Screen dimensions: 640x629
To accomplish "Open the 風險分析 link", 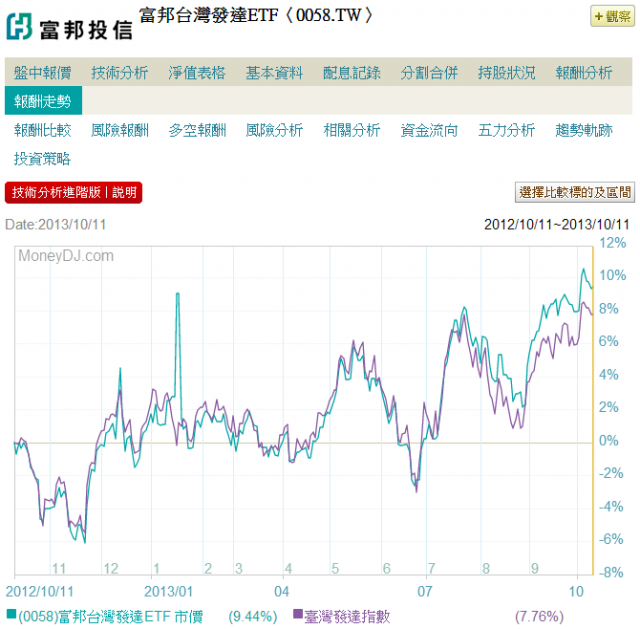I will pyautogui.click(x=274, y=131).
